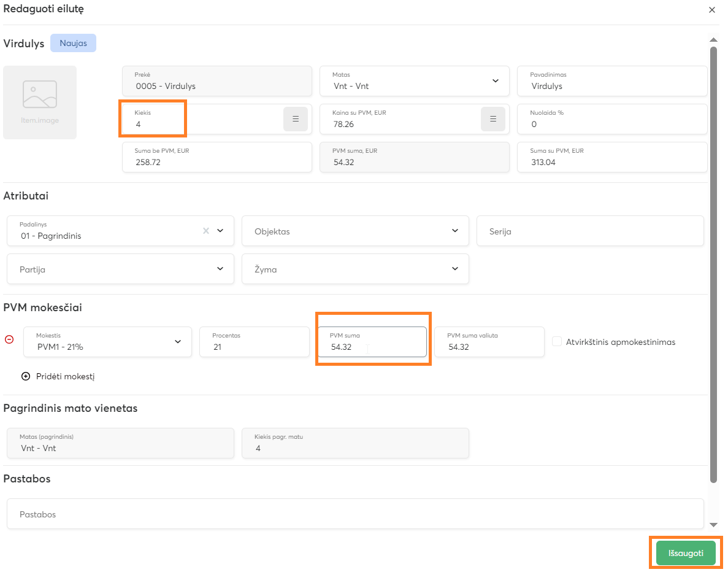Remove the PVM1 tax row with red minus icon
Viewport: 728px width, 572px height.
coord(9,339)
